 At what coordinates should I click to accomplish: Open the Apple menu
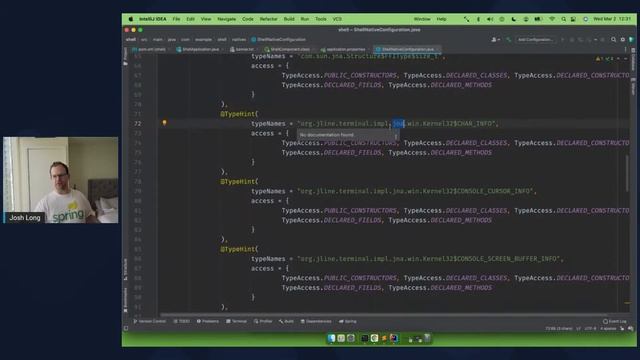131,19
